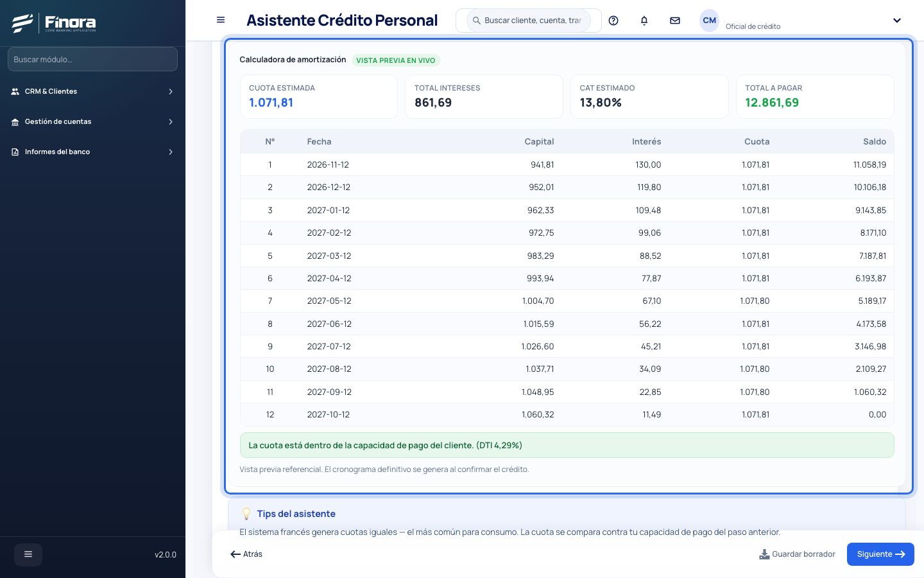Click the v2.0.0 version label
This screenshot has height=578, width=924.
pyautogui.click(x=166, y=555)
